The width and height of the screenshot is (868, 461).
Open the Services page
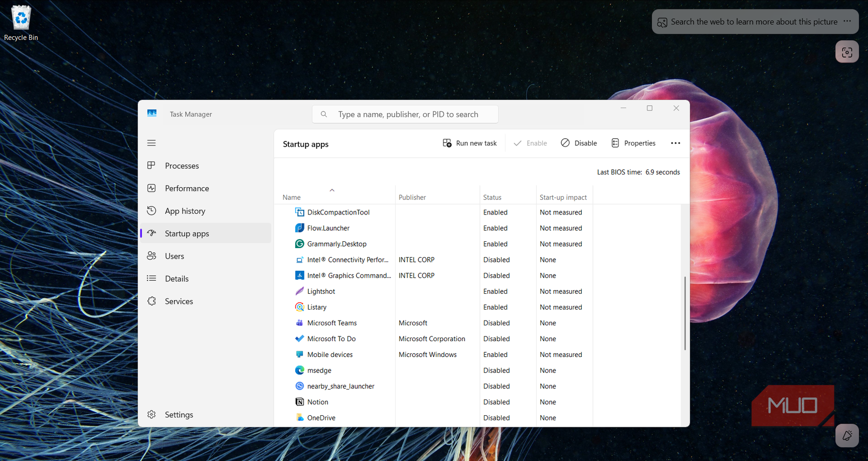[x=206, y=301]
